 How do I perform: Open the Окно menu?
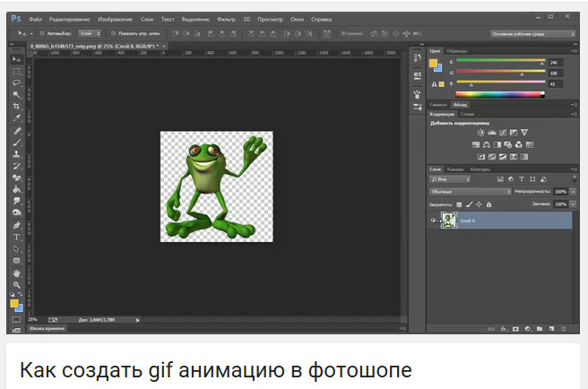click(297, 19)
